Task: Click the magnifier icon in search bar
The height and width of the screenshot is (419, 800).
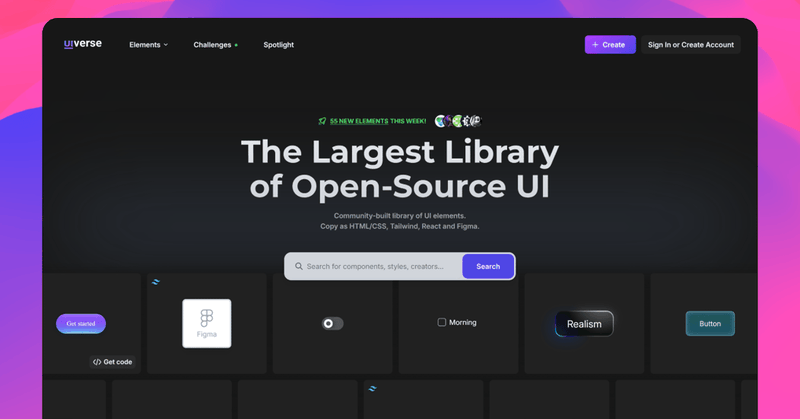Action: (x=298, y=266)
